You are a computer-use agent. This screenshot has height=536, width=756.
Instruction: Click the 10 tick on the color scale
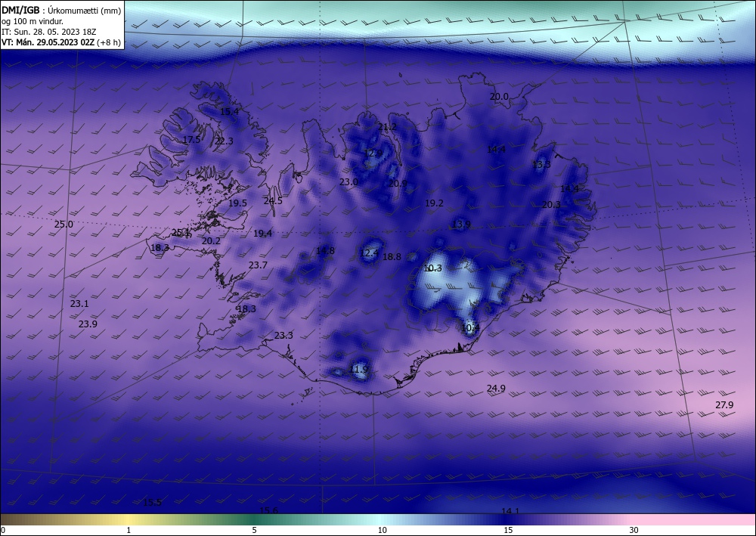[x=383, y=531]
